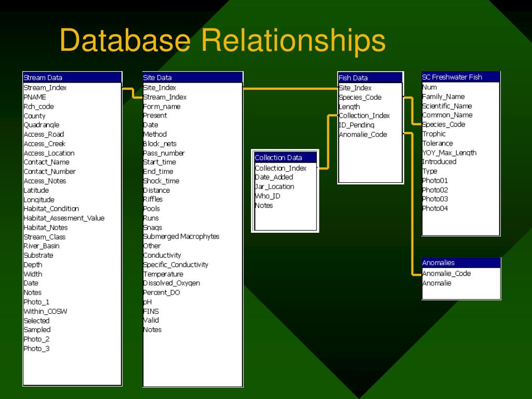Select the County field

[34, 116]
